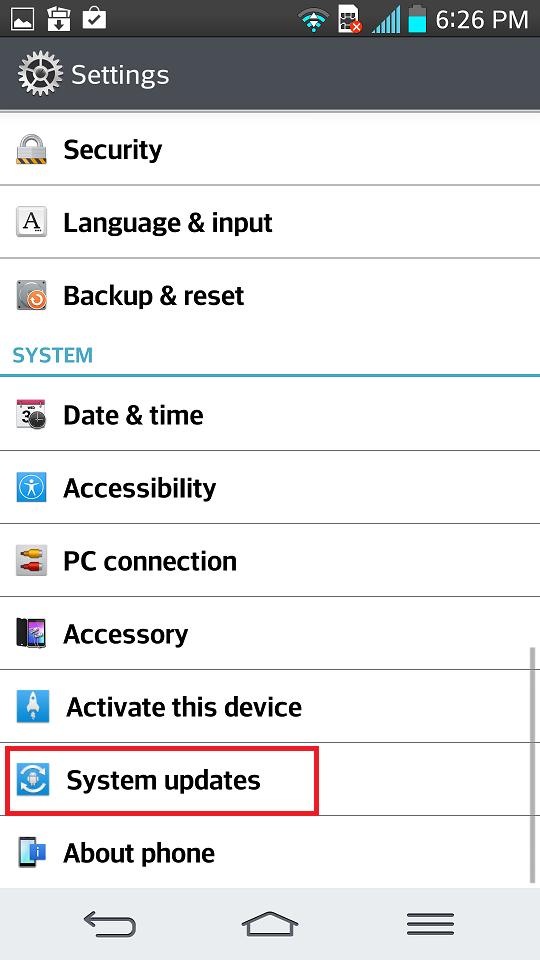Select the PC connection option
Viewport: 540px width, 960px height.
coord(270,560)
